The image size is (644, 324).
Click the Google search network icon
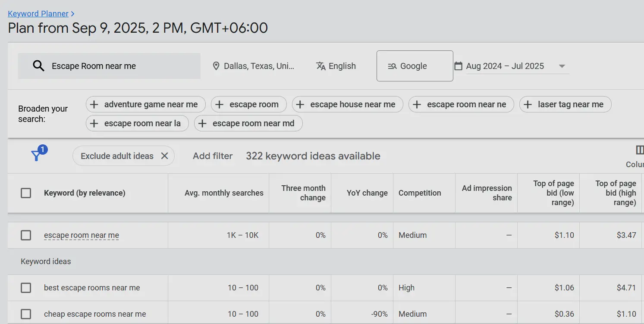393,66
